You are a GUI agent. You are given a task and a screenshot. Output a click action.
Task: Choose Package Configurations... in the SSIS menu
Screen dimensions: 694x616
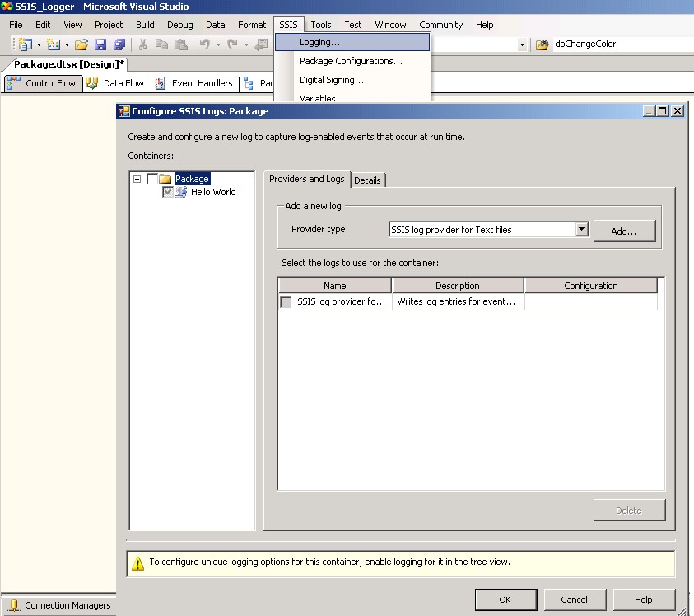point(352,61)
